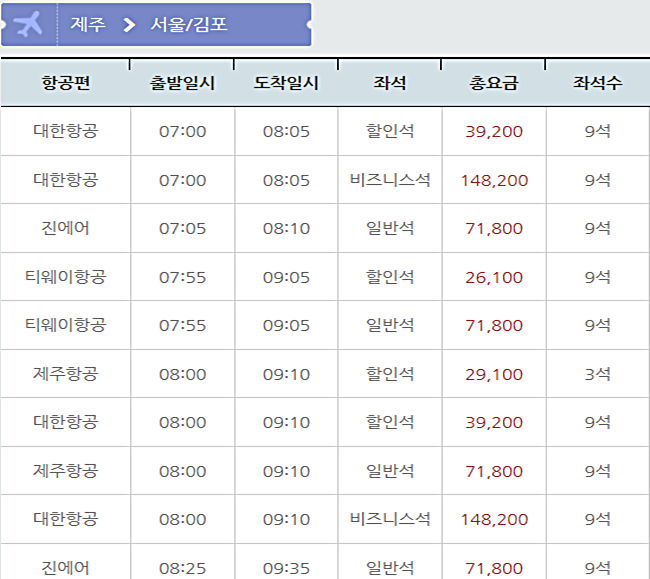Viewport: 650px width, 579px height.
Task: Click 제주항공 in the 29,100 fare row
Action: coord(65,374)
